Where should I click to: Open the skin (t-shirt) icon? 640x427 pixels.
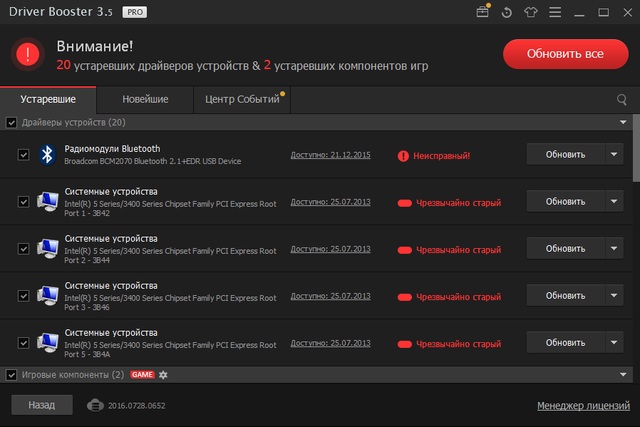click(530, 13)
